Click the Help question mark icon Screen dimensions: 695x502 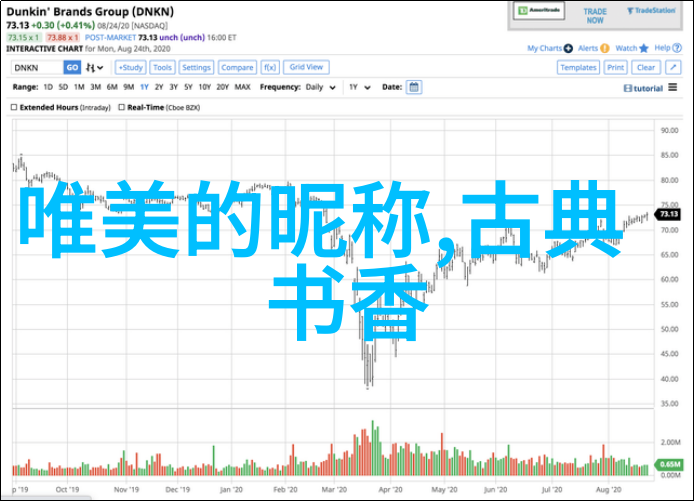point(677,48)
